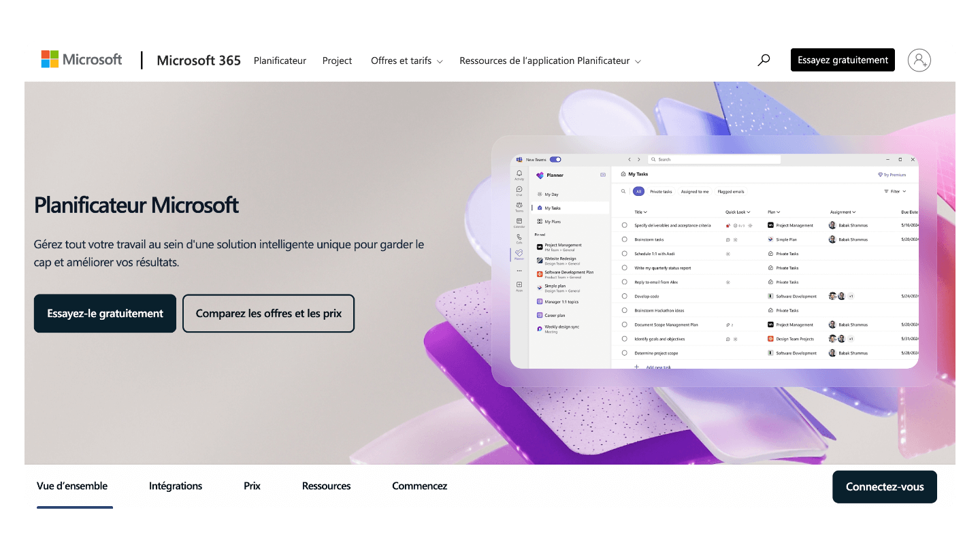Check the 'Brainstorm tasks' completion circle
The height and width of the screenshot is (551, 980).
625,239
